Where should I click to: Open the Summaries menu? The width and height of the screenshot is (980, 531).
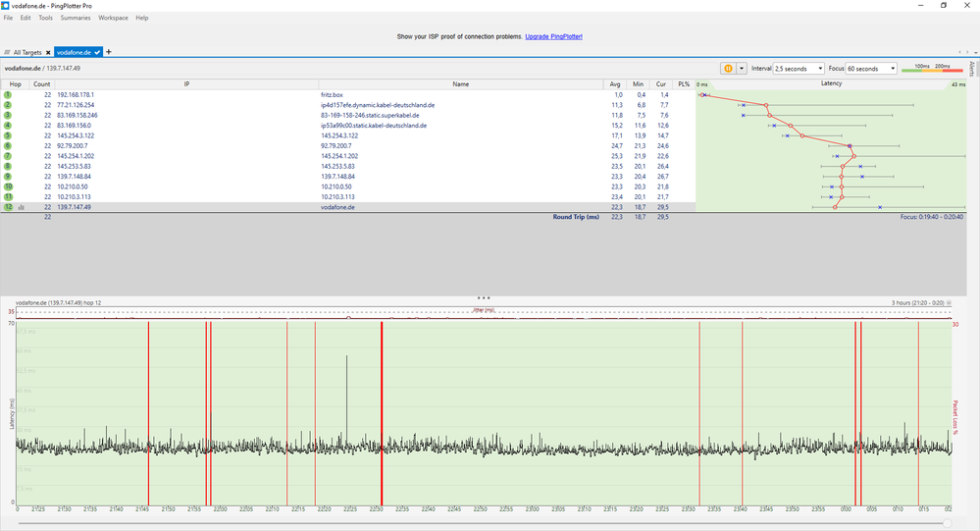pyautogui.click(x=76, y=18)
